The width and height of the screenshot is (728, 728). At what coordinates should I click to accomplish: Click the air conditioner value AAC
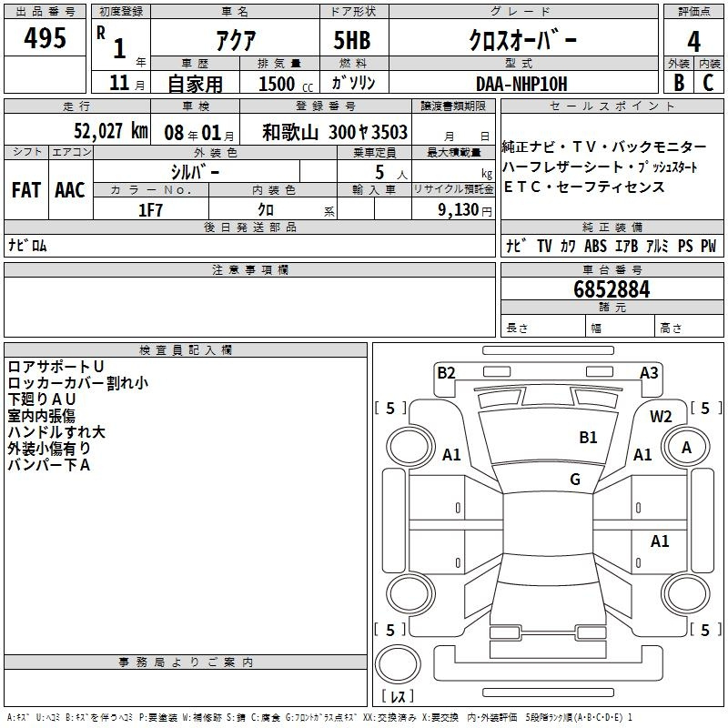coord(70,190)
